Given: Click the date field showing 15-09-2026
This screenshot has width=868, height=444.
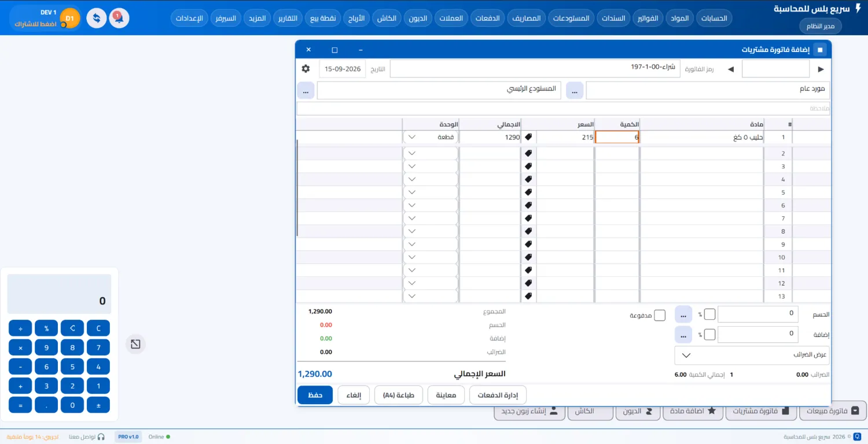Looking at the screenshot, I should 343,69.
